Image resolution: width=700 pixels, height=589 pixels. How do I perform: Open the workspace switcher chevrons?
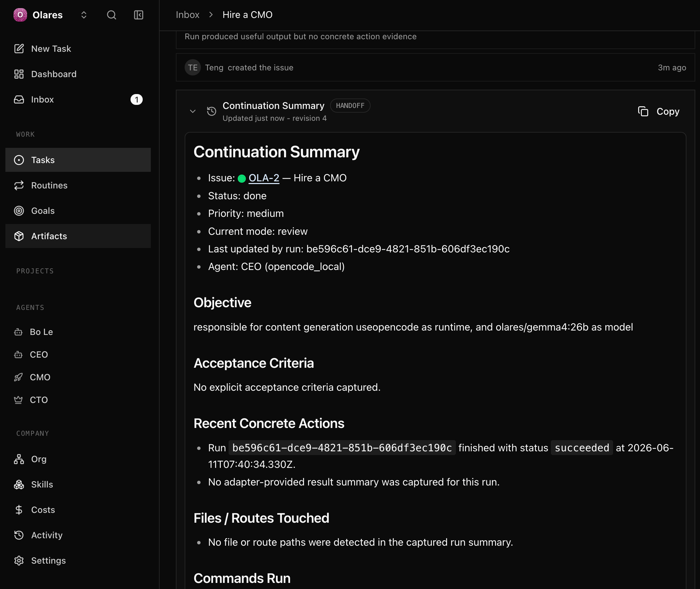(84, 15)
